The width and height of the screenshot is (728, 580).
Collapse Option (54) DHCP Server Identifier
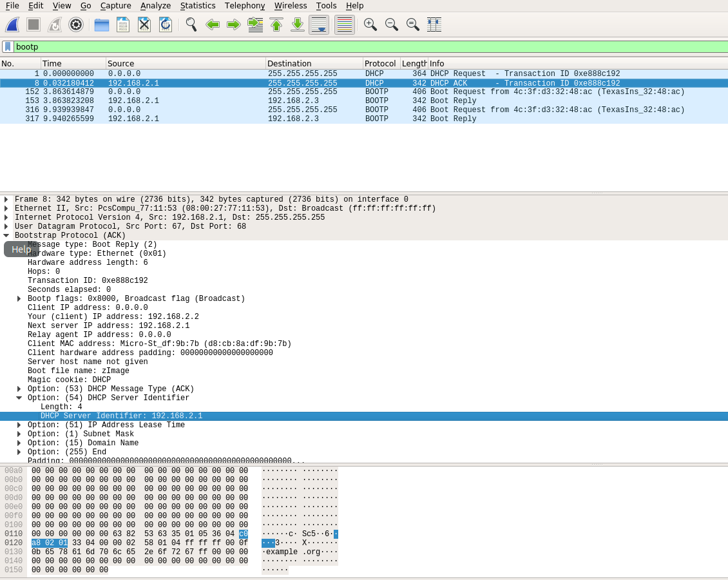(19, 398)
